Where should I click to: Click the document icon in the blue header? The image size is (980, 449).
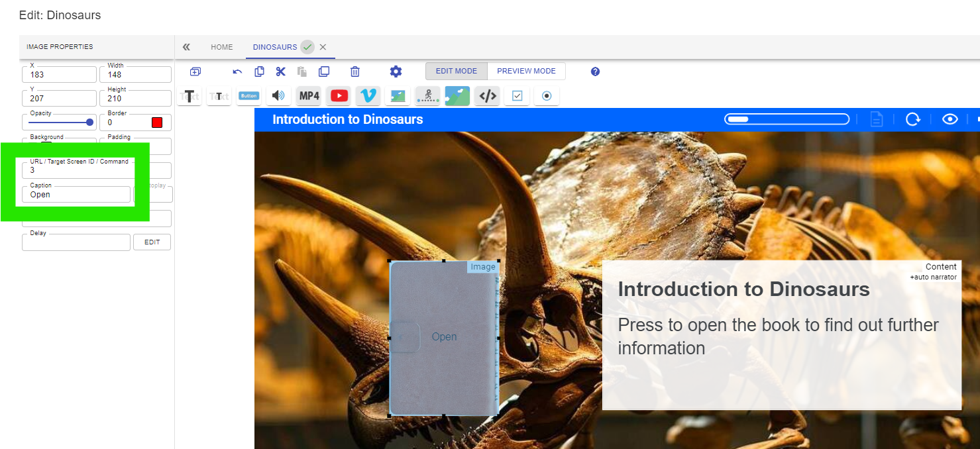(877, 119)
